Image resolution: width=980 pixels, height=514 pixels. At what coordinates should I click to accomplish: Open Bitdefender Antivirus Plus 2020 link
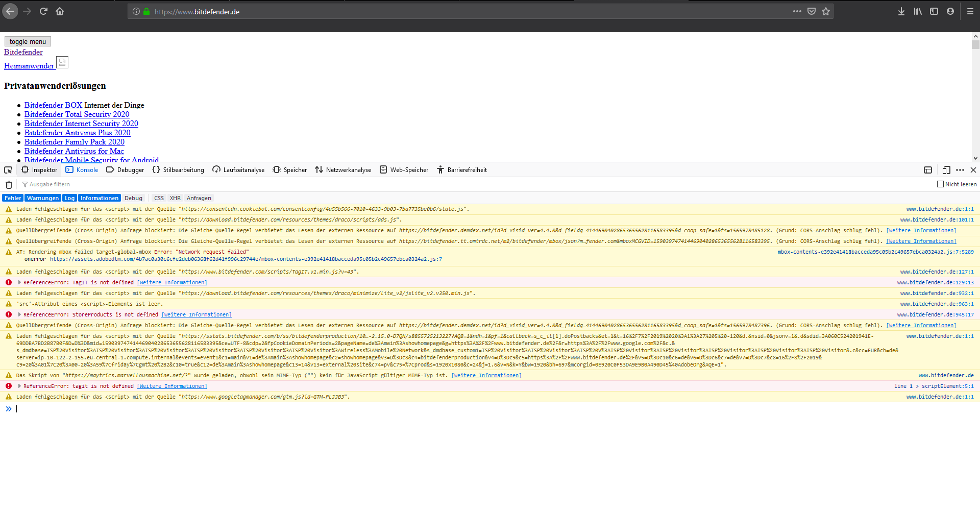pos(78,133)
